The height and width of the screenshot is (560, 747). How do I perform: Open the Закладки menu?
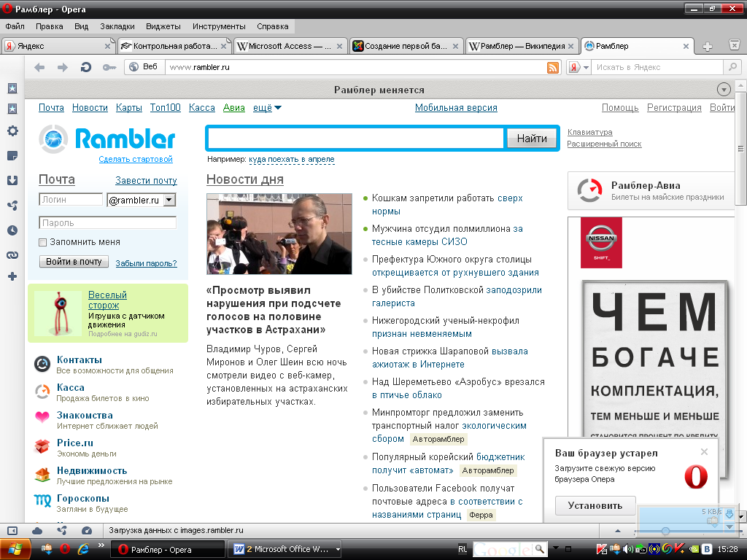pos(117,26)
